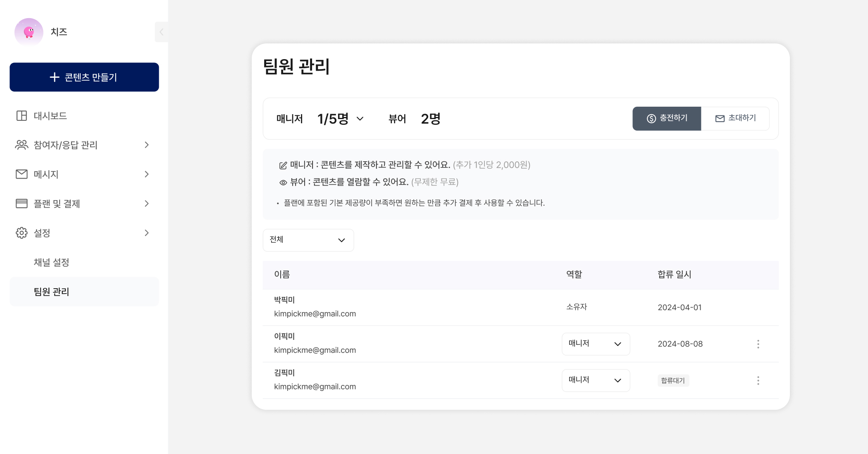868x454 pixels.
Task: Click the 참여자/응답 관리 people icon
Action: (21, 145)
